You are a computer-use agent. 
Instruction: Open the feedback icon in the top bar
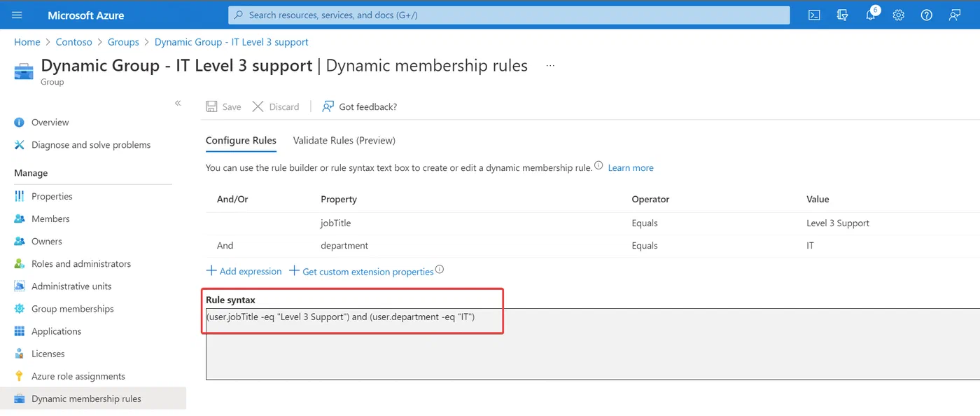coord(955,15)
